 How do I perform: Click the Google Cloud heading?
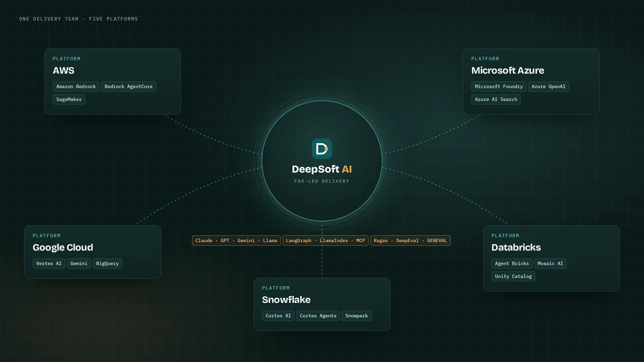click(x=63, y=247)
